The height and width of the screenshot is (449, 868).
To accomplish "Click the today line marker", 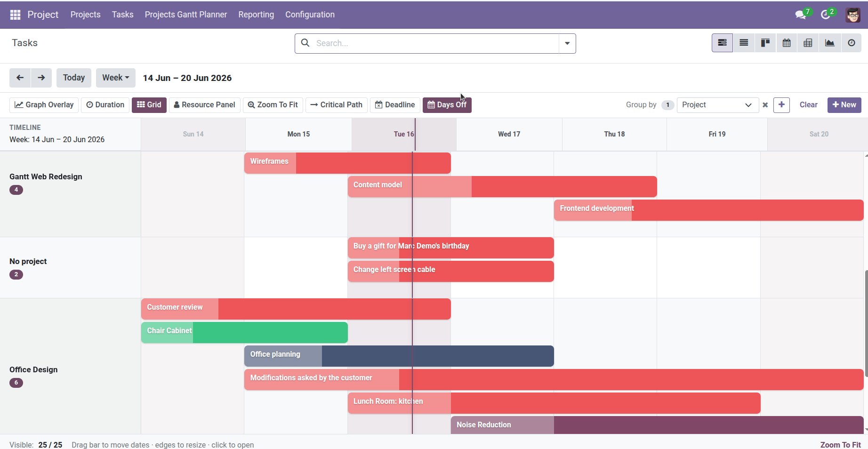I will [413, 292].
